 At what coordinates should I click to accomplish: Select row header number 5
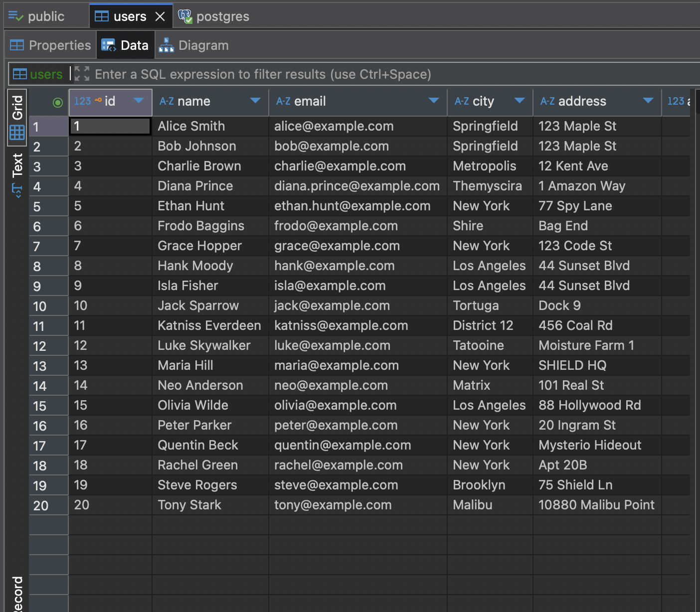tap(48, 206)
